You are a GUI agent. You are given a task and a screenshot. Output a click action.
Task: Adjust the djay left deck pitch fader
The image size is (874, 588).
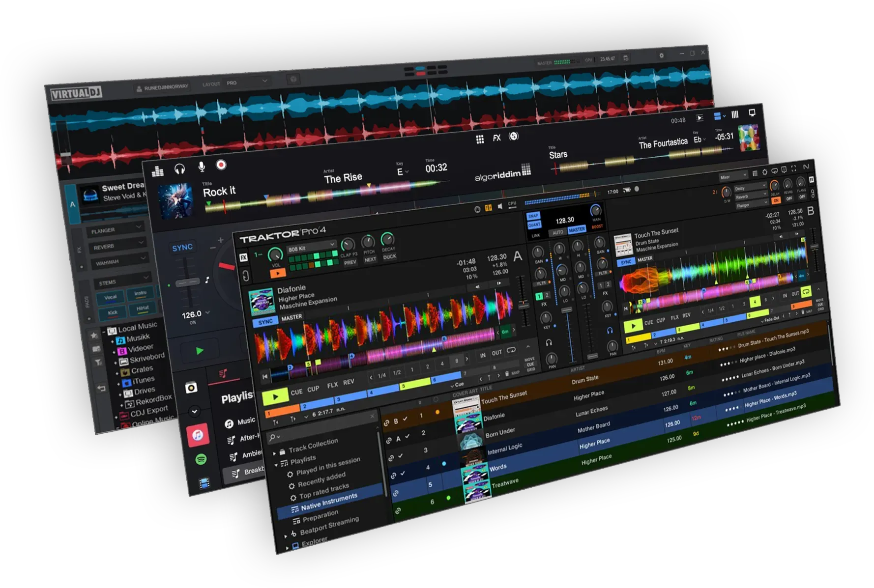[x=187, y=282]
